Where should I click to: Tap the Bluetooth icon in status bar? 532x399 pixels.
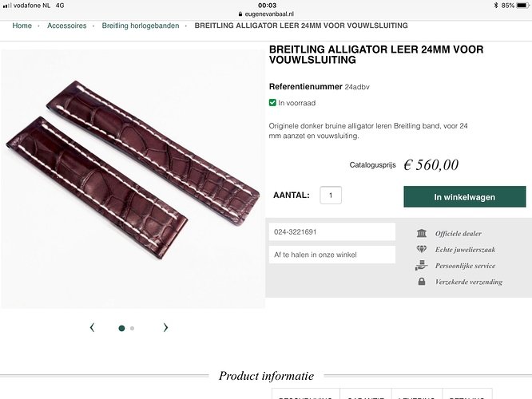click(496, 6)
